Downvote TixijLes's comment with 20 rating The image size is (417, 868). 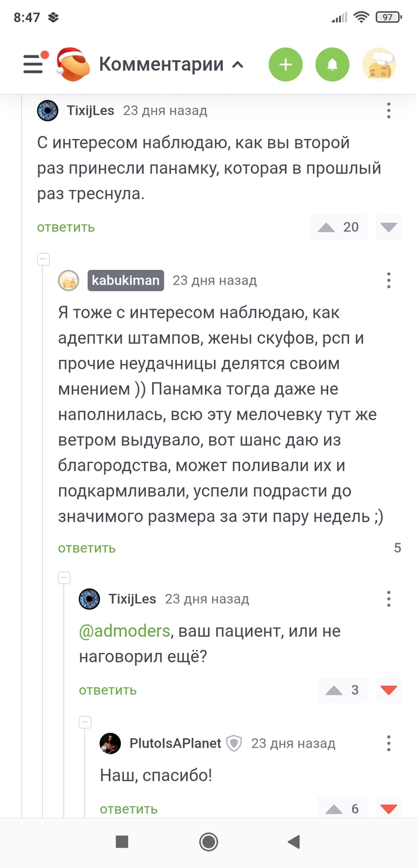pos(388,227)
